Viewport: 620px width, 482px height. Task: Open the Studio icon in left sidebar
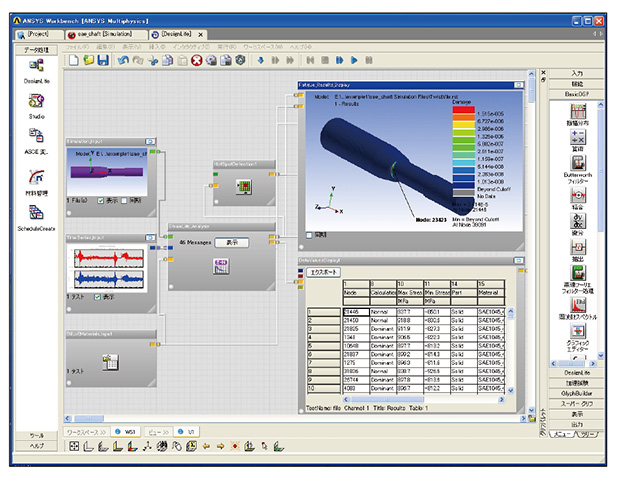pos(36,101)
